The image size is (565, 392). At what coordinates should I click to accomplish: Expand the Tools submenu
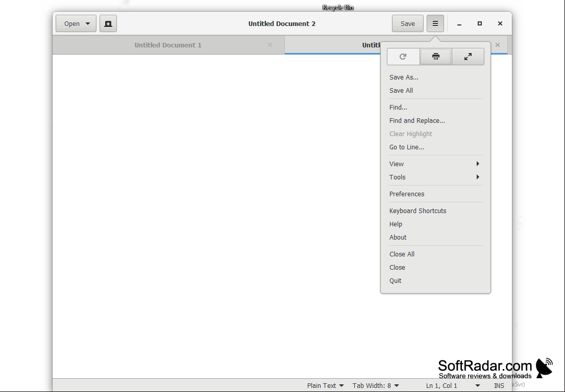click(x=436, y=177)
